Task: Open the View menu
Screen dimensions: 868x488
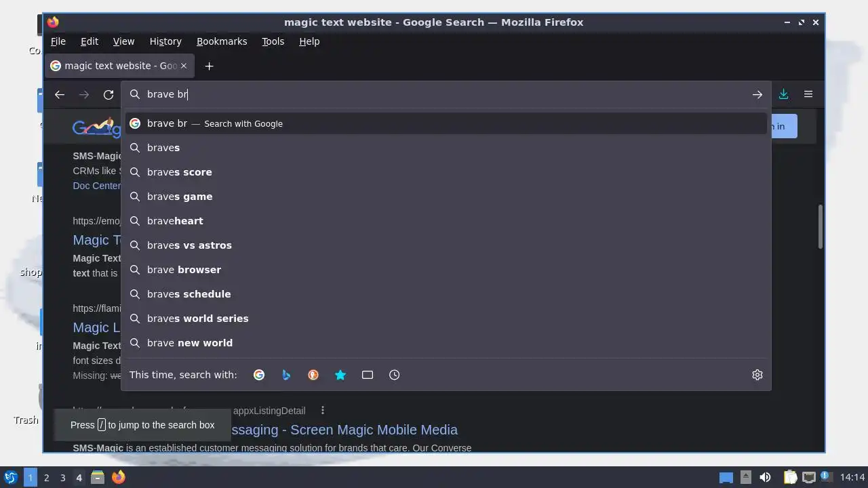Action: coord(123,41)
